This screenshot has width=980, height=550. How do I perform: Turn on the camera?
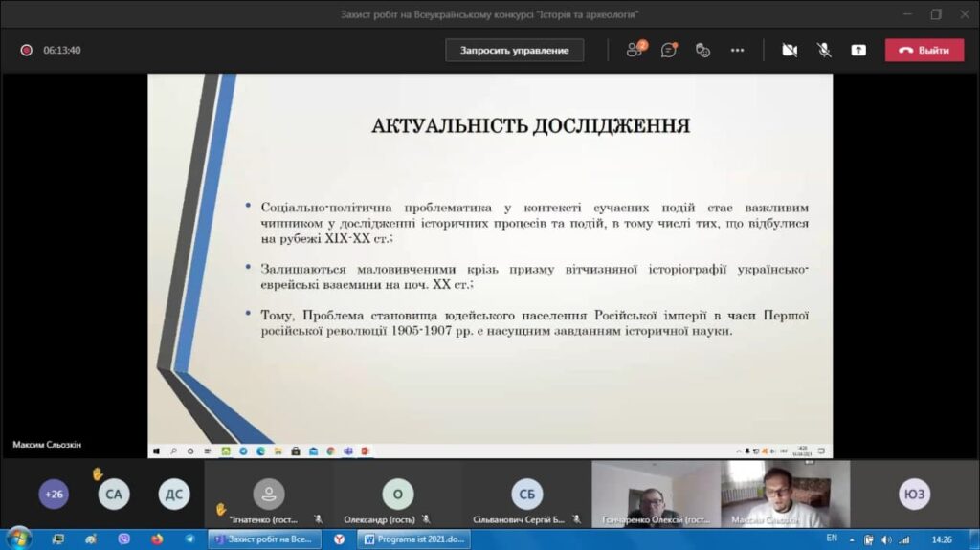pos(790,50)
